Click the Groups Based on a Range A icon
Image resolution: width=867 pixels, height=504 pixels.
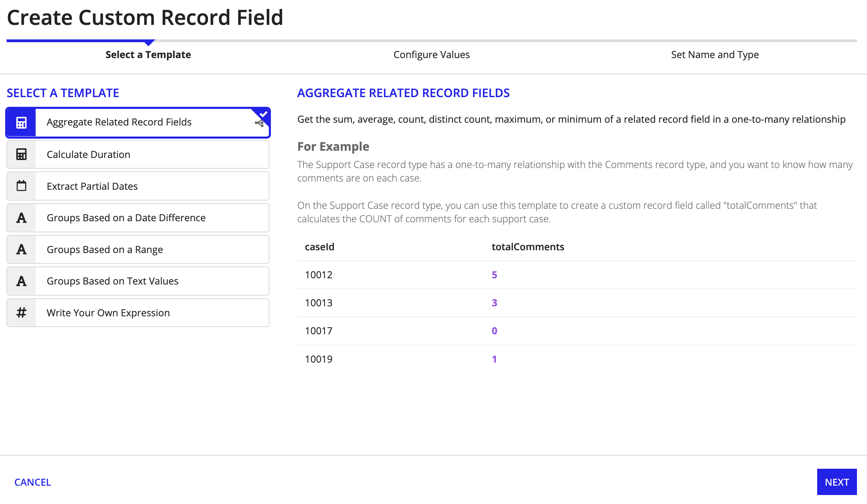pos(21,249)
